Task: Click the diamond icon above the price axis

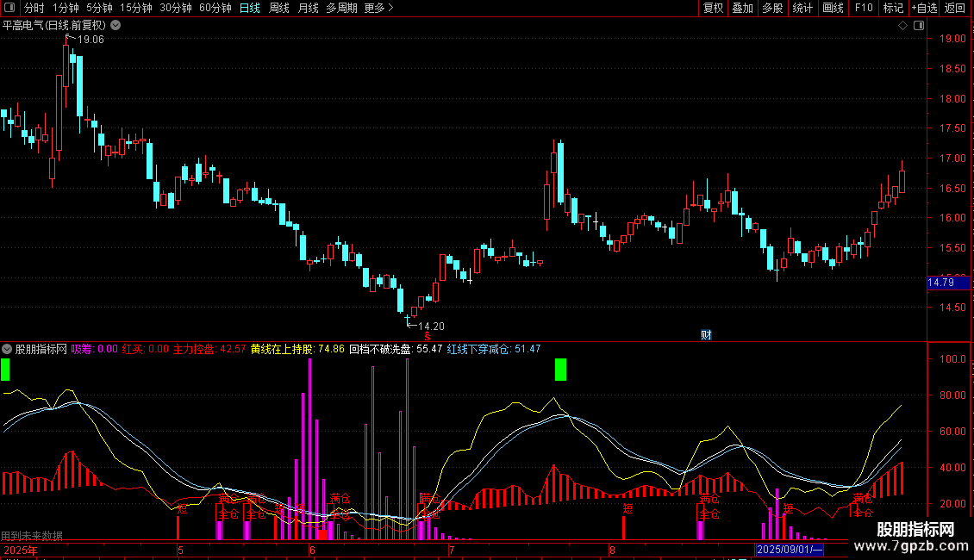Action: click(x=902, y=25)
